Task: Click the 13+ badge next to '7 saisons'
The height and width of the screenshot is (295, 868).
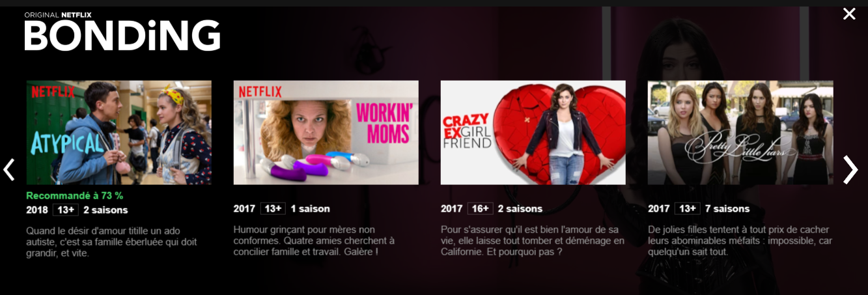Action: click(x=687, y=208)
